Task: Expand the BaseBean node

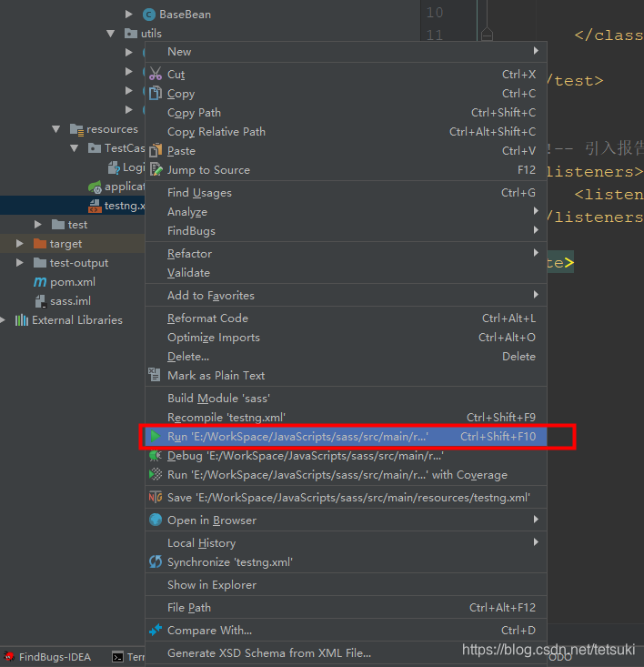Action: pos(128,14)
